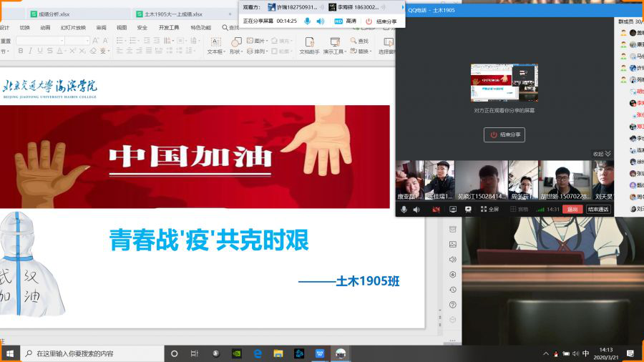Expand the 演示工具 dropdown
The height and width of the screenshot is (362, 644).
pyautogui.click(x=335, y=52)
